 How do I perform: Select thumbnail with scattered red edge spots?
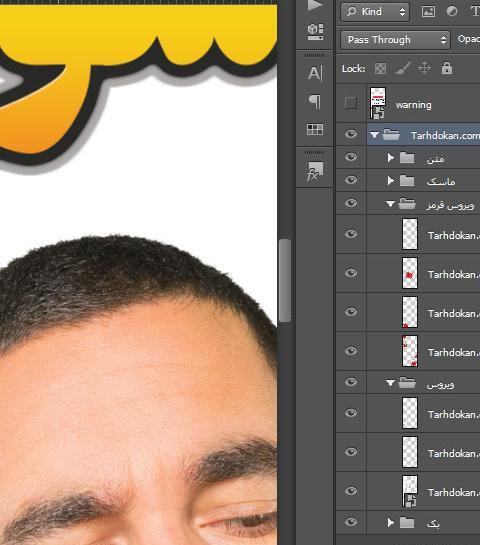pos(410,351)
